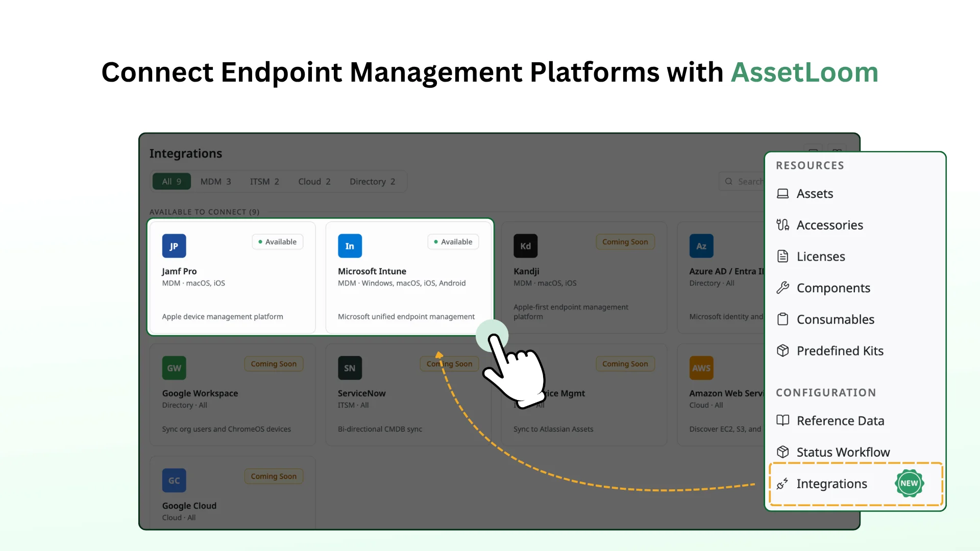
Task: Click Coming Soon badge on Google Workspace
Action: [274, 364]
